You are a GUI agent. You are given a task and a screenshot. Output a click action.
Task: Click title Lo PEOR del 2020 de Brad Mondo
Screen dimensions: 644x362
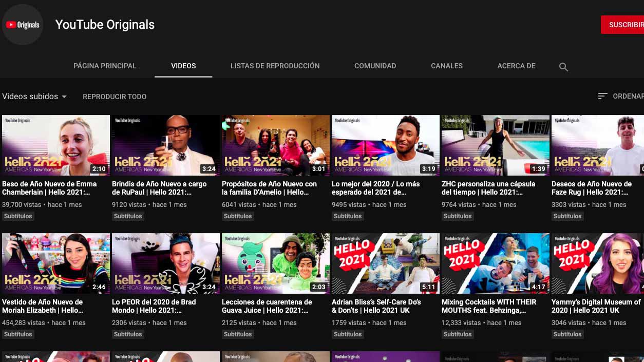154,306
